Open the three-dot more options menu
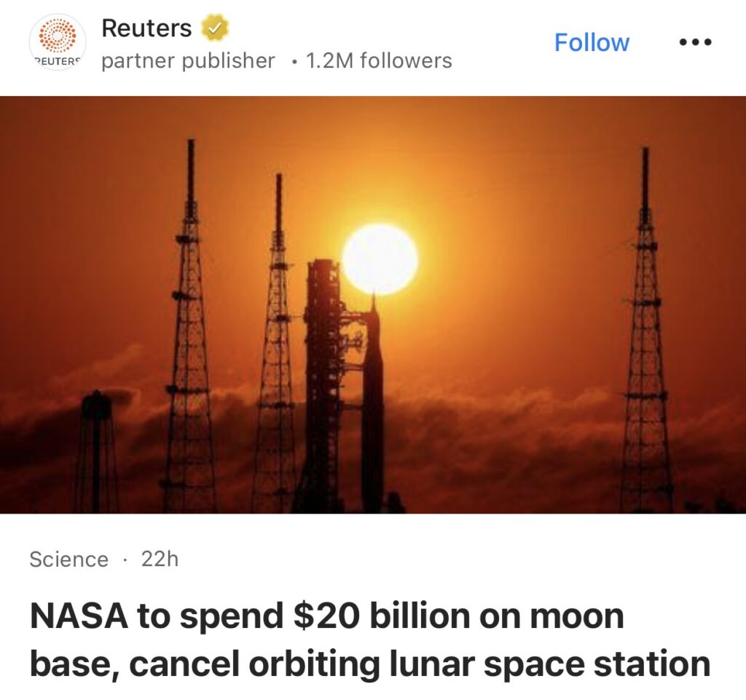This screenshot has width=746, height=700. (x=694, y=42)
